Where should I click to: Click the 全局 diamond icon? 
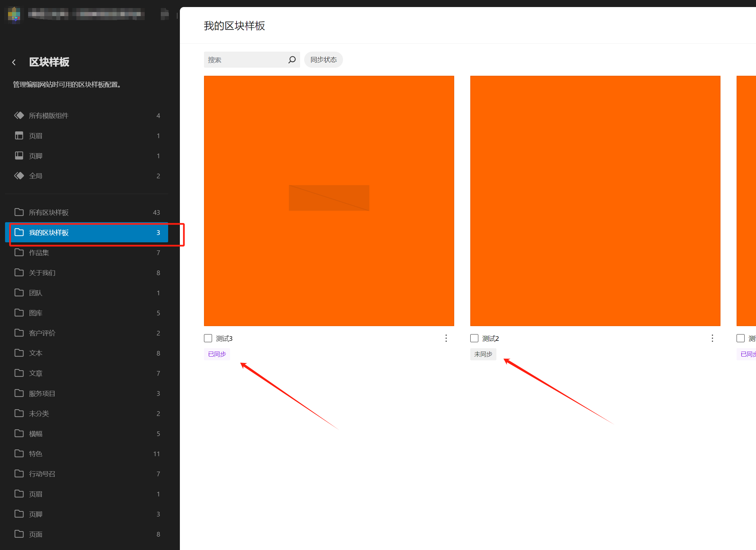point(19,176)
